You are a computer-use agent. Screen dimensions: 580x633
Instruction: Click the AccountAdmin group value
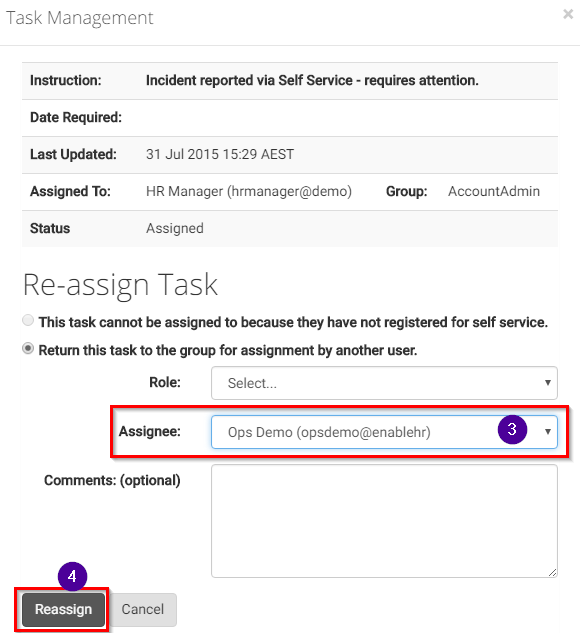point(494,191)
